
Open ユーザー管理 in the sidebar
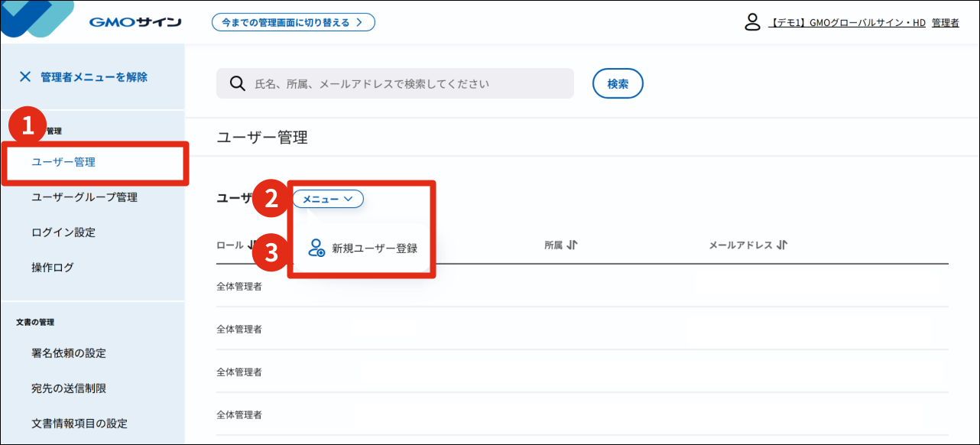(x=63, y=162)
